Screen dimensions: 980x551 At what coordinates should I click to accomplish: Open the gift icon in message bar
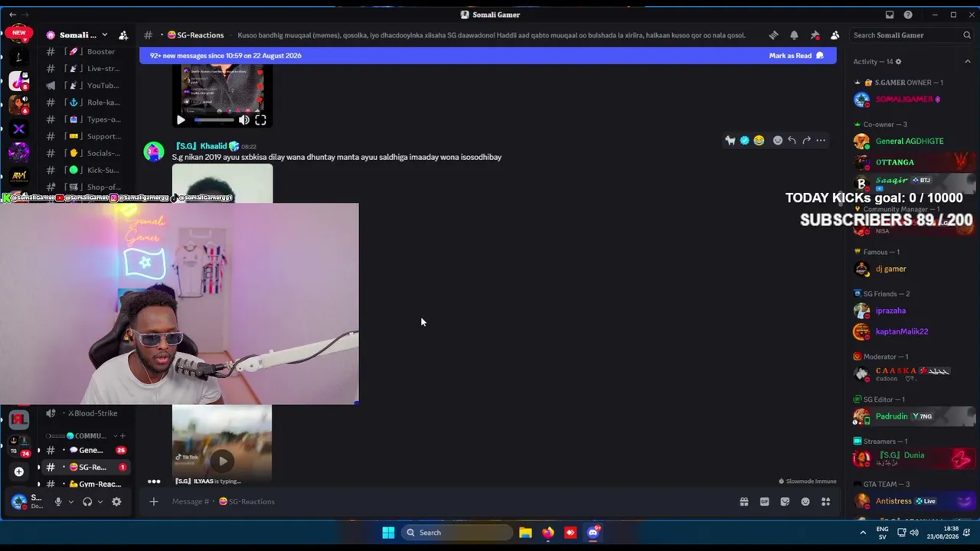743,502
